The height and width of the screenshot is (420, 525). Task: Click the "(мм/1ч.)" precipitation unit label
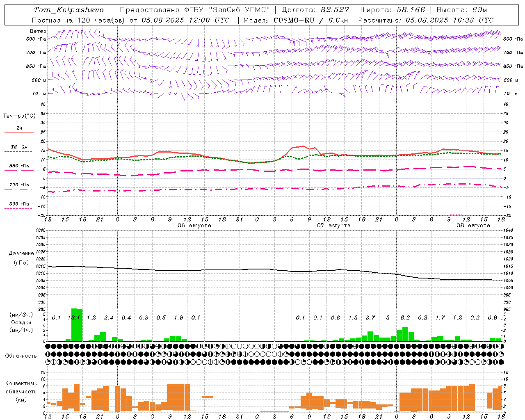(21, 330)
